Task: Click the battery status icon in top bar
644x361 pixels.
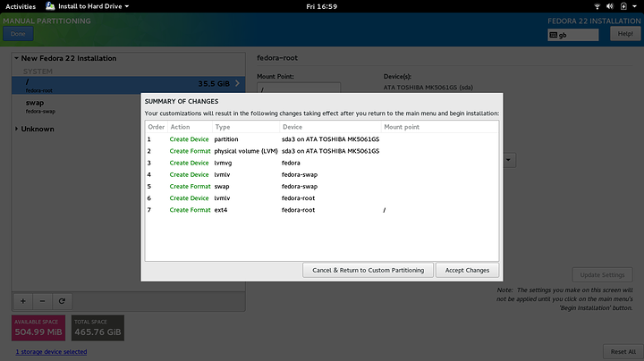Action: click(x=623, y=6)
